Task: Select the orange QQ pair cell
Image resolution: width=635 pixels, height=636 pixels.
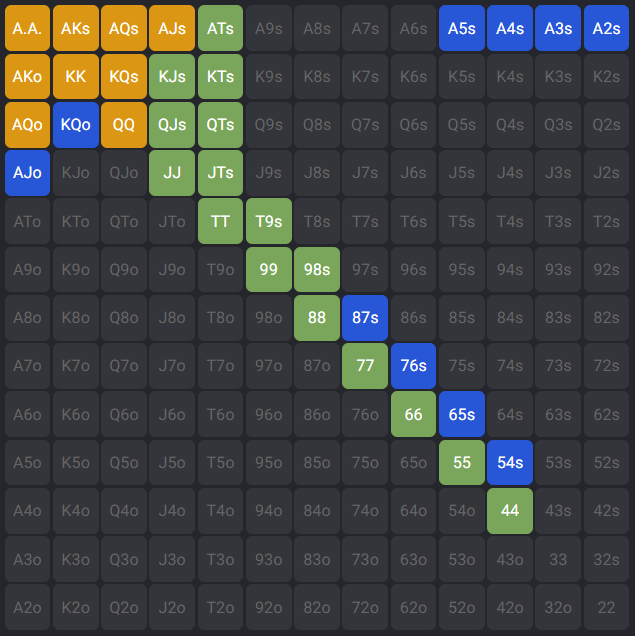Action: 124,124
